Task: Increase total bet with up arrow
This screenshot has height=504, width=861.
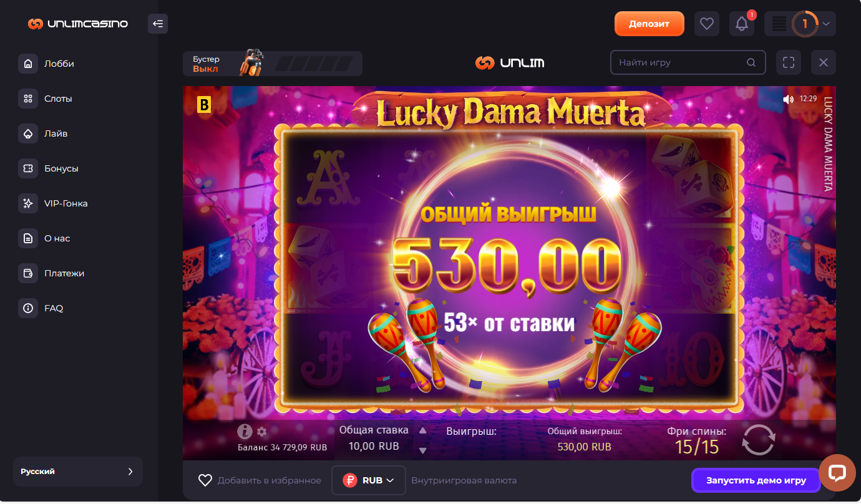Action: click(422, 430)
